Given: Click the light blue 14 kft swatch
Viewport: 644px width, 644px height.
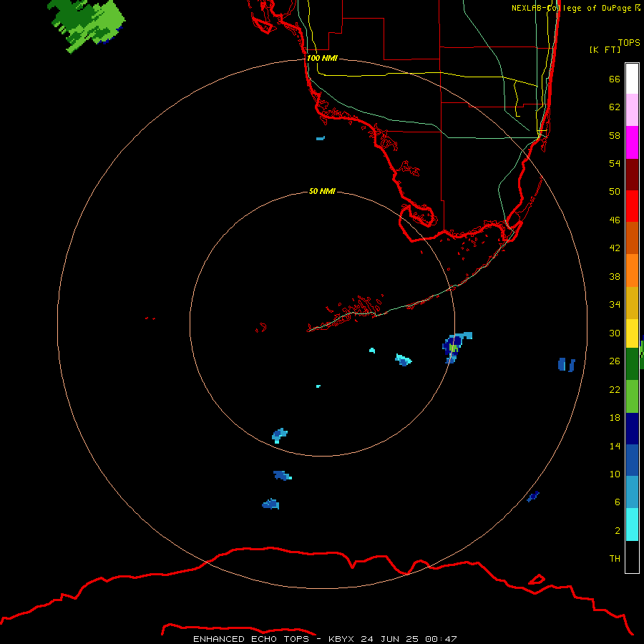Looking at the screenshot, I should [632, 492].
